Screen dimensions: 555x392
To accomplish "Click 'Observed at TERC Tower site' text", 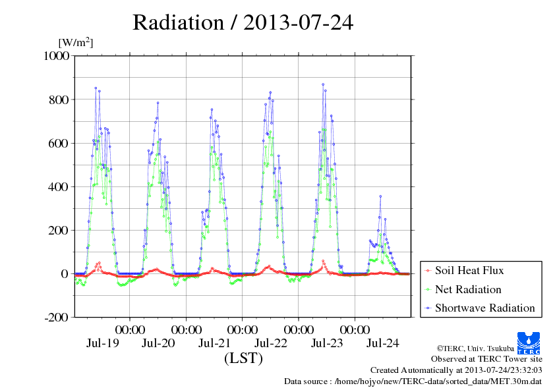I will tap(486, 359).
